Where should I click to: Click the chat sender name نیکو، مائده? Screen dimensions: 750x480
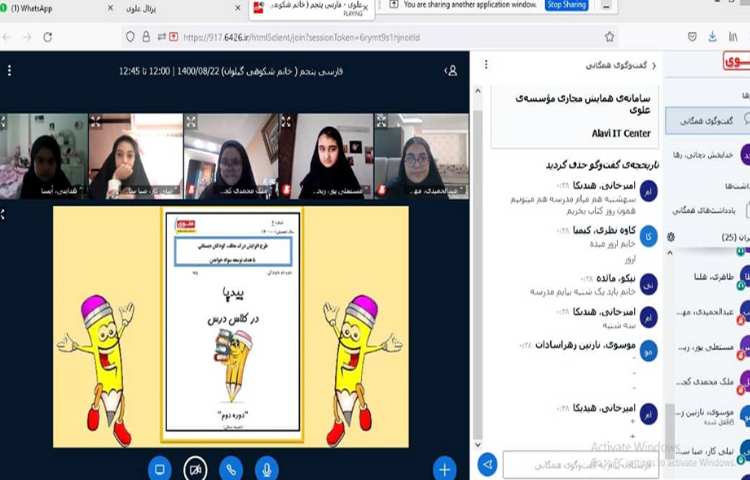tap(616, 278)
